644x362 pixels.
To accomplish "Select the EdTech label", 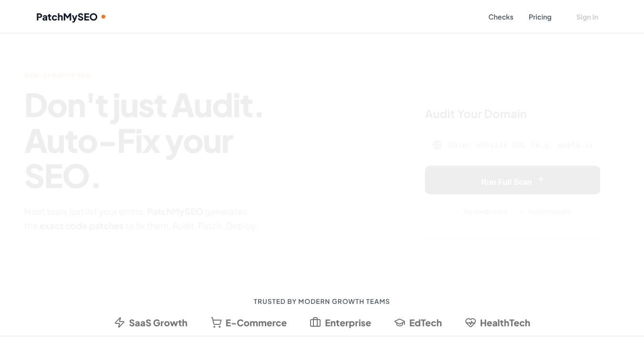I will tap(425, 323).
